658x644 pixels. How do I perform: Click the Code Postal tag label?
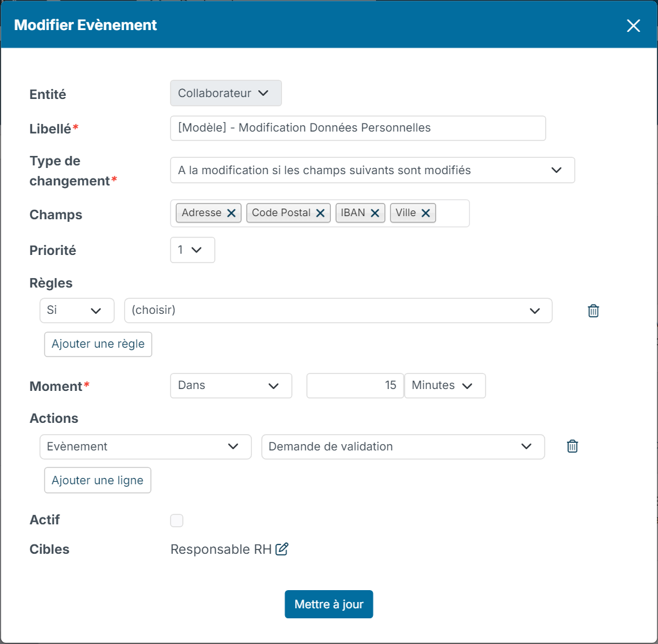(x=281, y=213)
